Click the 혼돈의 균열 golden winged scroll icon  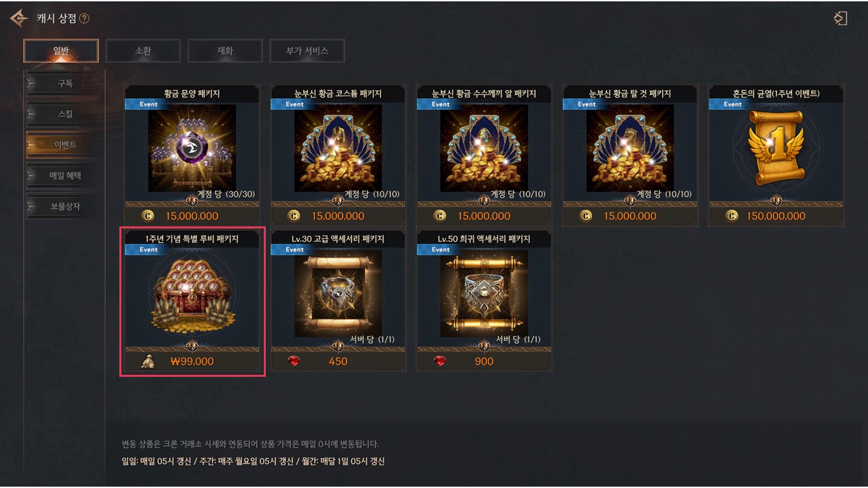coord(776,149)
